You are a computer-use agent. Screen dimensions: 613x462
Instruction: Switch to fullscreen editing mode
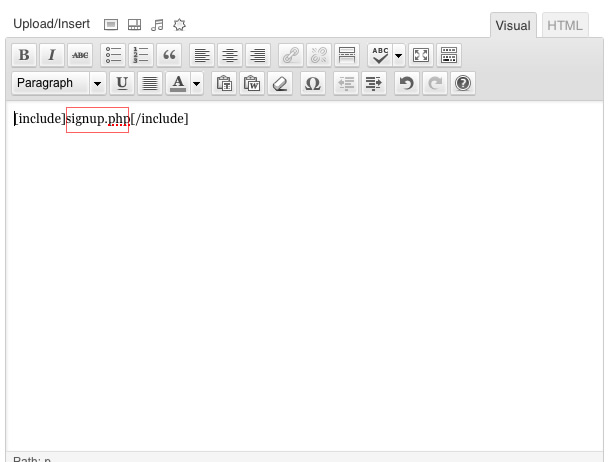tap(421, 55)
